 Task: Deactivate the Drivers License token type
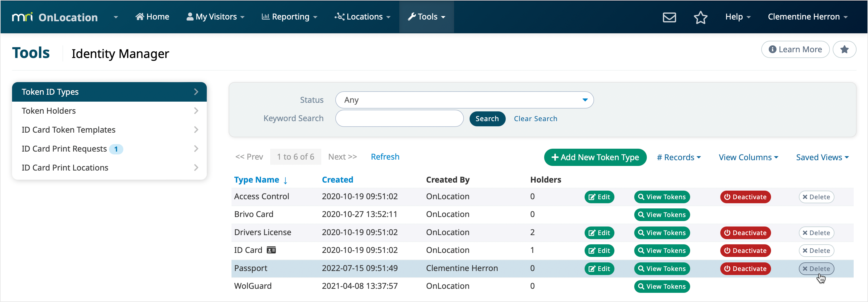745,233
